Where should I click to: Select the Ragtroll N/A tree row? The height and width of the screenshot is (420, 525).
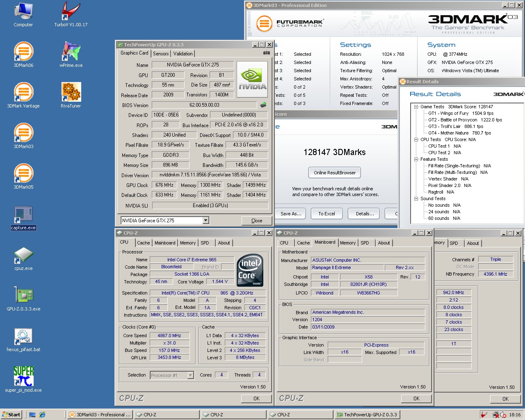[x=441, y=192]
